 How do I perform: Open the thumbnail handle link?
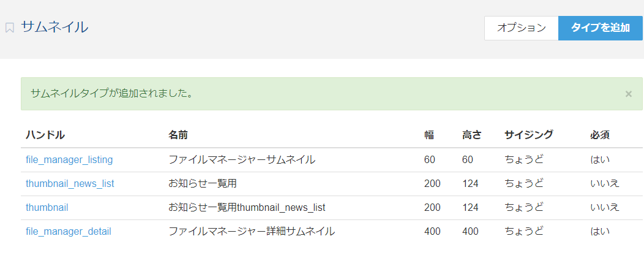[x=47, y=207]
